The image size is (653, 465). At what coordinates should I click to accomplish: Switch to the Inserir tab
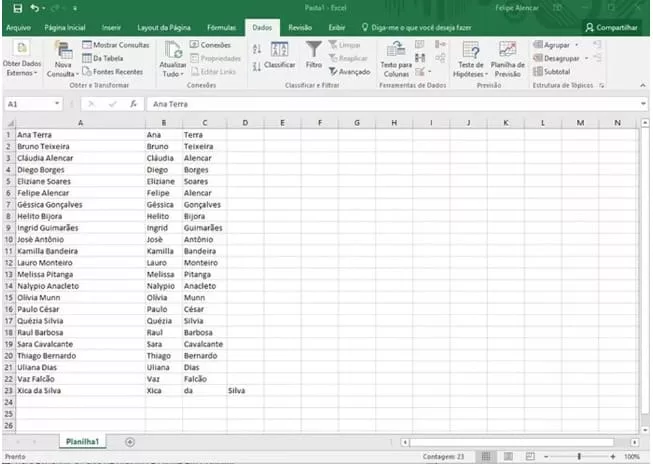(111, 27)
